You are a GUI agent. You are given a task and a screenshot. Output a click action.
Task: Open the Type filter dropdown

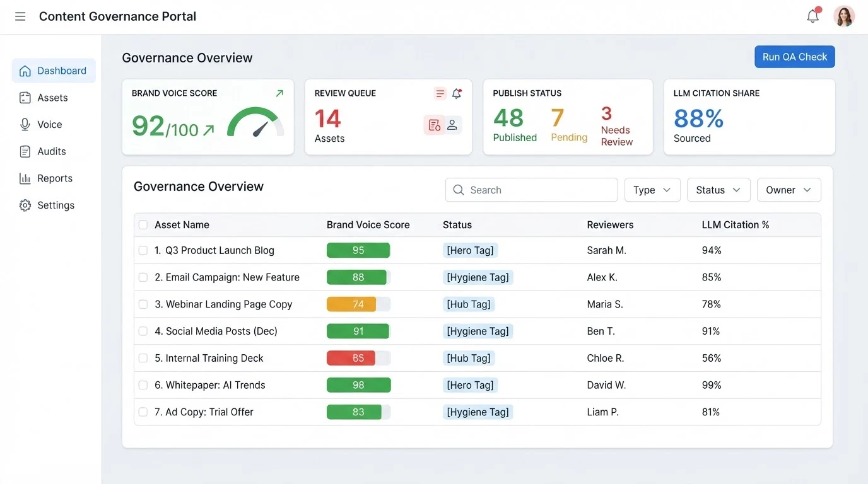652,190
